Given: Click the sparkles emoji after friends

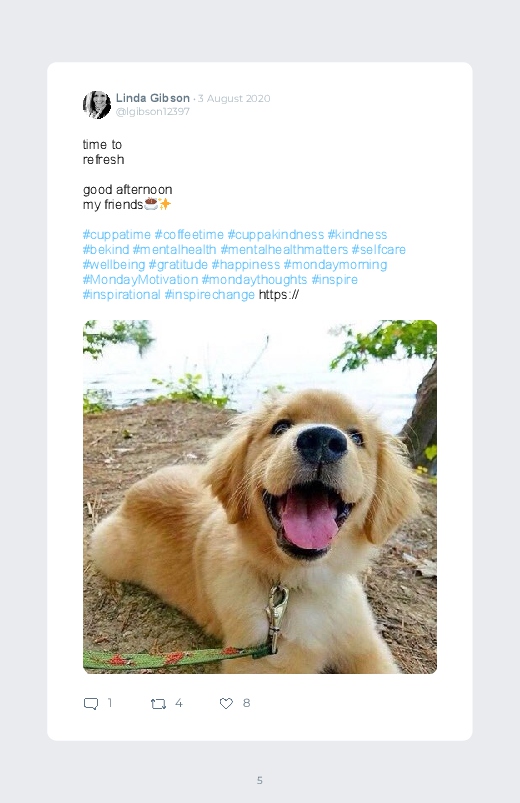Looking at the screenshot, I should point(164,204).
